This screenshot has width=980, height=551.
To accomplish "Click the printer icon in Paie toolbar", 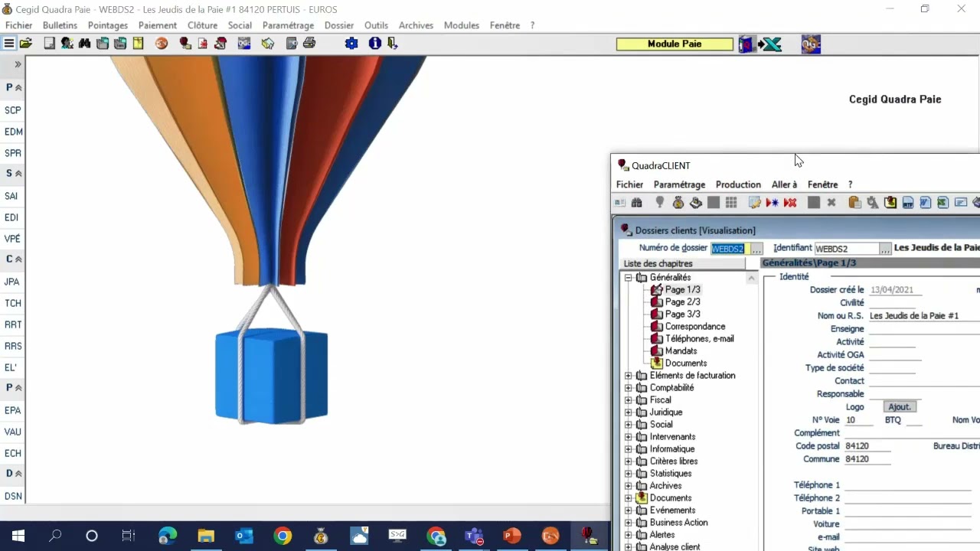I will coord(309,44).
